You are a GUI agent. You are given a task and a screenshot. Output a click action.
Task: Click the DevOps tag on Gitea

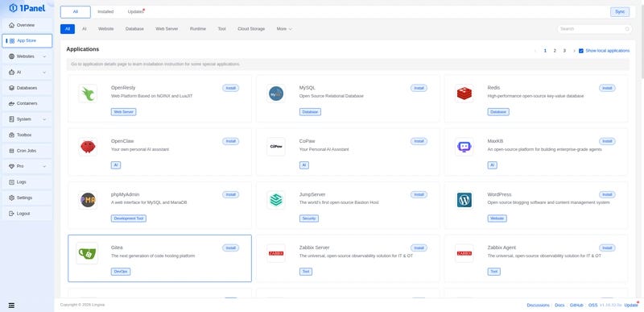click(x=121, y=272)
